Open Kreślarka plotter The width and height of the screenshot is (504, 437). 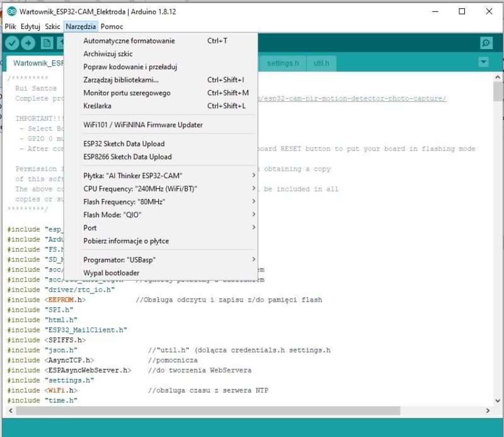[161, 106]
